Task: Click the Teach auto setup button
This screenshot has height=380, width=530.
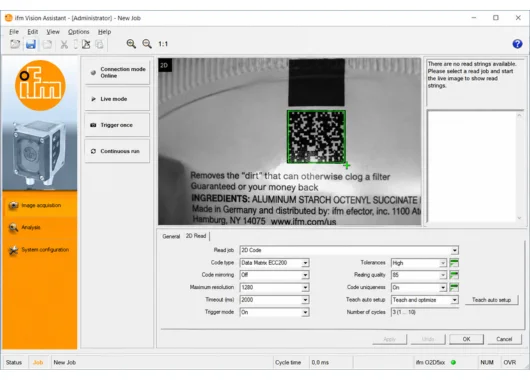Action: (491, 300)
